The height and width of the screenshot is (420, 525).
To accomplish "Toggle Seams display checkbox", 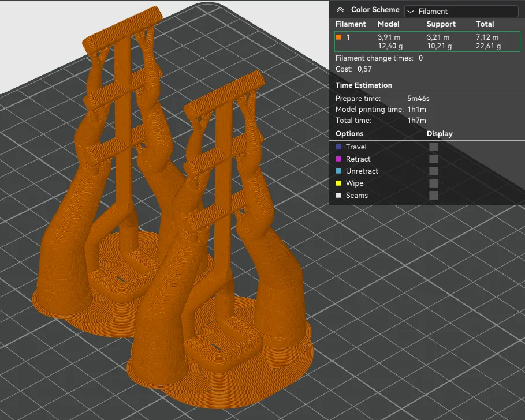I will coord(434,195).
